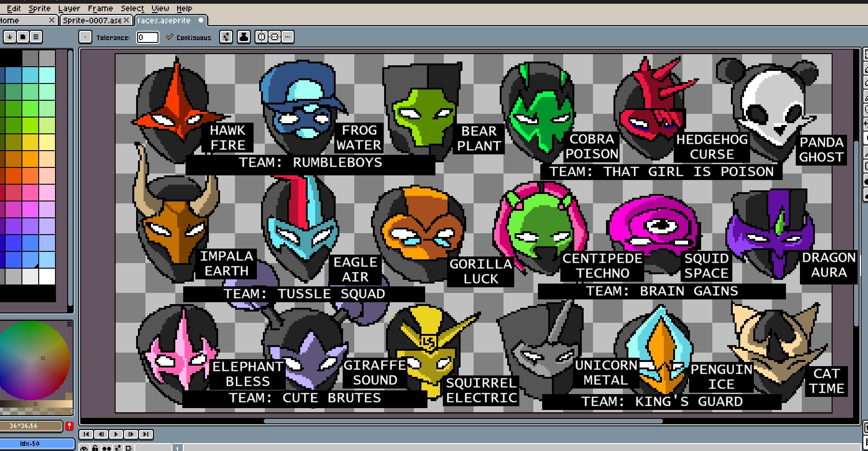Go to the last frame

pos(146,434)
